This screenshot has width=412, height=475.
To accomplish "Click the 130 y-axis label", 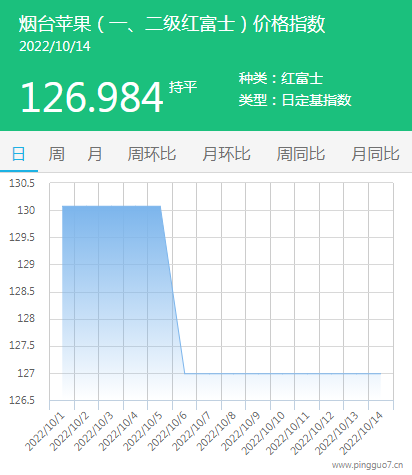I will tap(26, 210).
